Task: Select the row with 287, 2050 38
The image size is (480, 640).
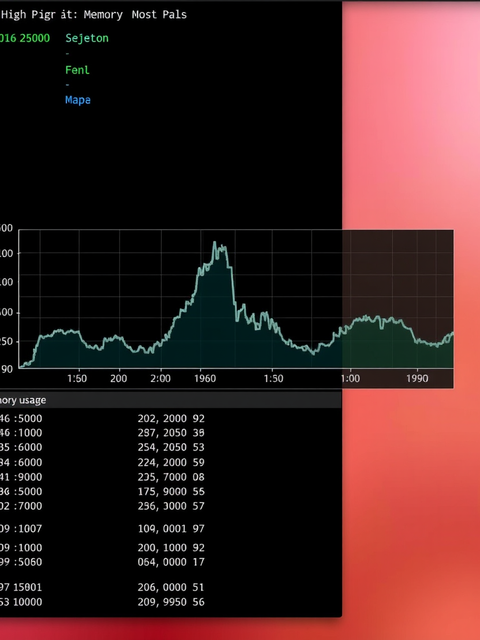Action: pyautogui.click(x=171, y=433)
